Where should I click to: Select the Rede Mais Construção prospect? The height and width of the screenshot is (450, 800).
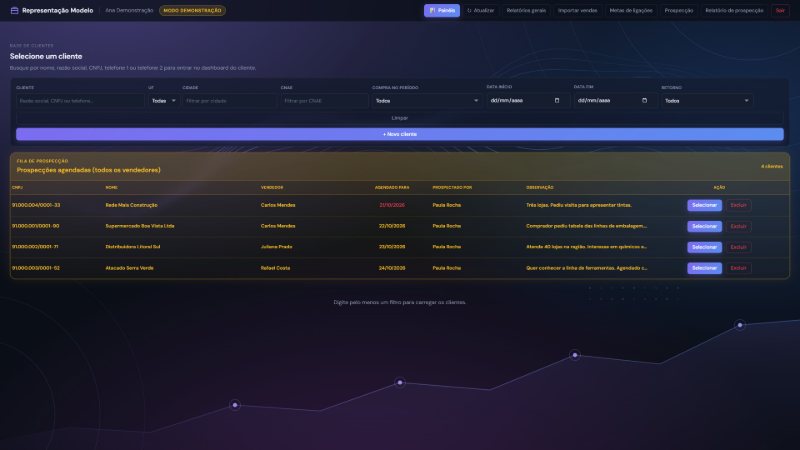[704, 205]
